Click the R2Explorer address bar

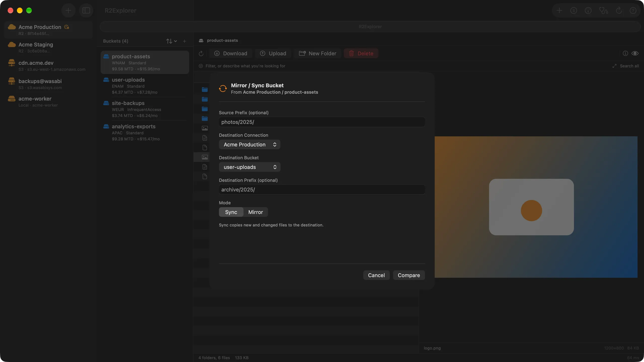tap(370, 27)
